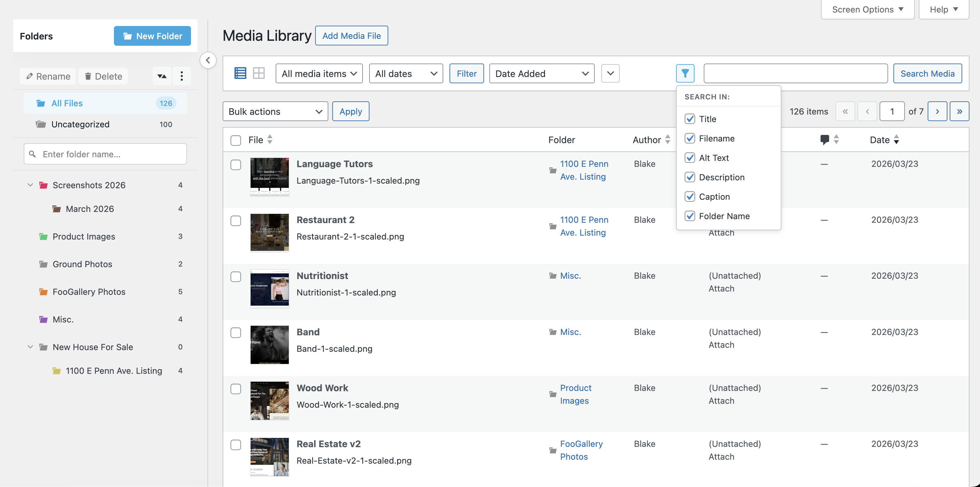Switch to grid view in Media Library
980x487 pixels.
(x=259, y=73)
